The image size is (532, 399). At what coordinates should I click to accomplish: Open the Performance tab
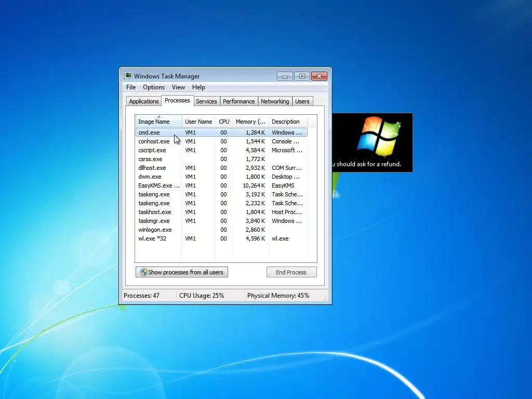pyautogui.click(x=238, y=101)
